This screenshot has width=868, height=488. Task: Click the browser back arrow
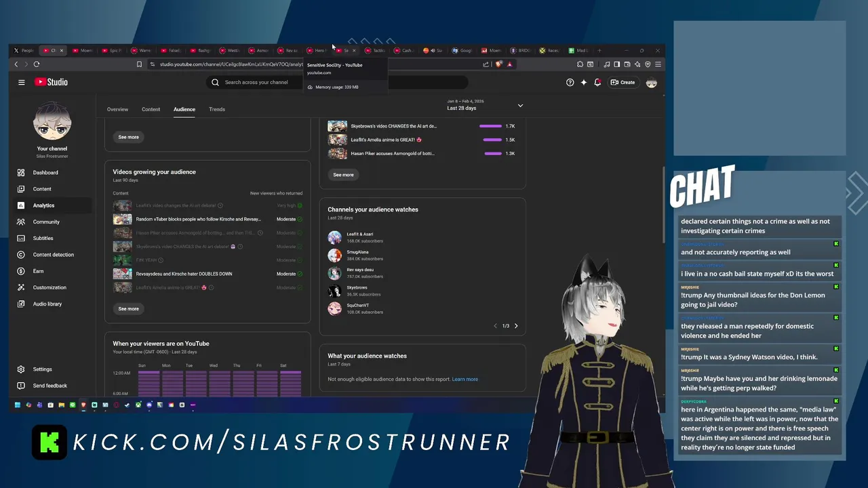(x=16, y=64)
